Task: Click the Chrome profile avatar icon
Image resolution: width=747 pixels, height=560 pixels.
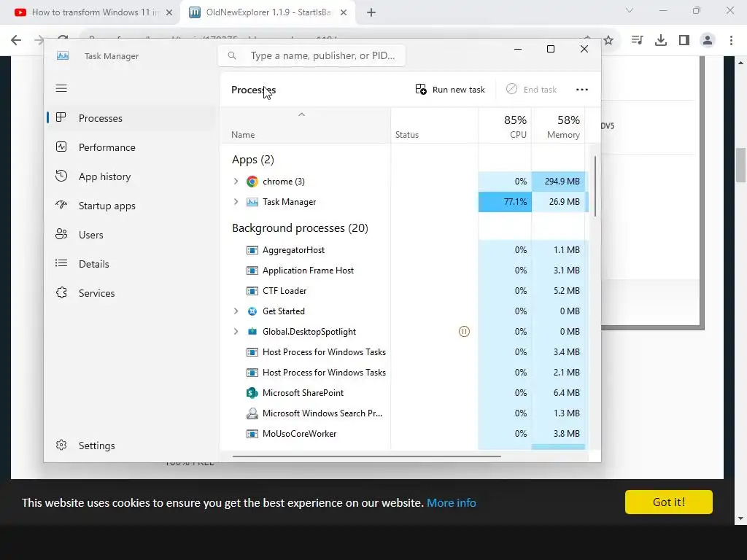Action: tap(708, 41)
